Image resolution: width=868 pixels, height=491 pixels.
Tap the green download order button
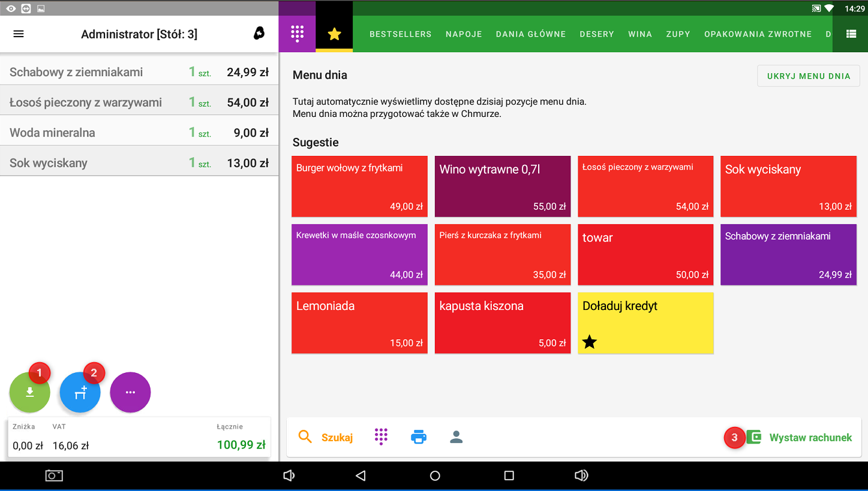pos(29,393)
